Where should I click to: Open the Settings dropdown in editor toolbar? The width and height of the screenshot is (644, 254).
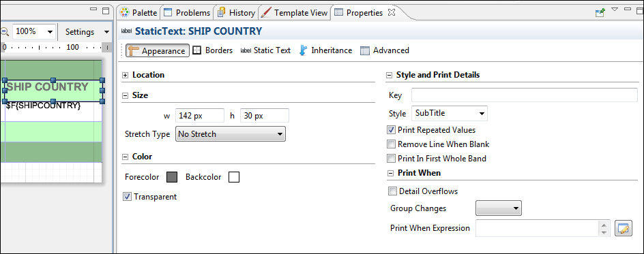tap(87, 31)
